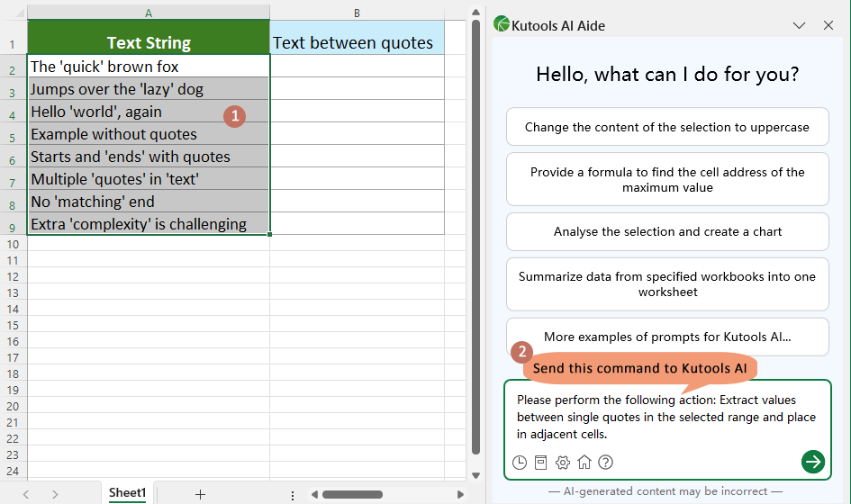Click the green send arrow button
The height and width of the screenshot is (504, 851).
(x=812, y=462)
